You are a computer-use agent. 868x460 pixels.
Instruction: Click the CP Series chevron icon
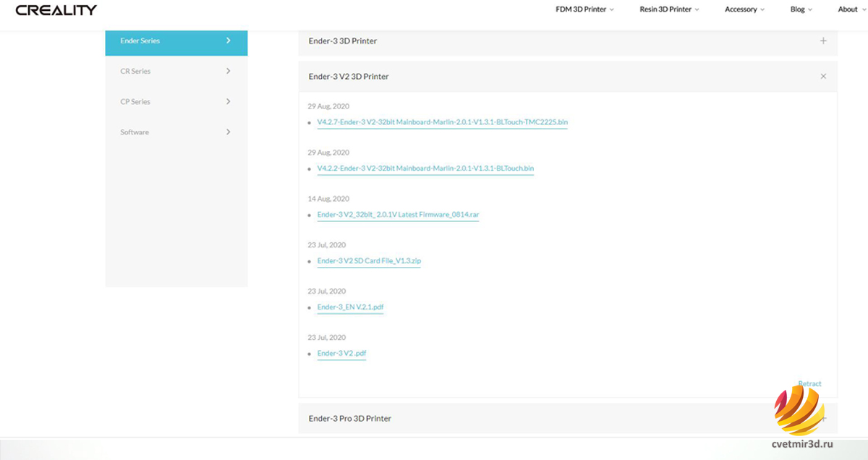click(x=228, y=102)
